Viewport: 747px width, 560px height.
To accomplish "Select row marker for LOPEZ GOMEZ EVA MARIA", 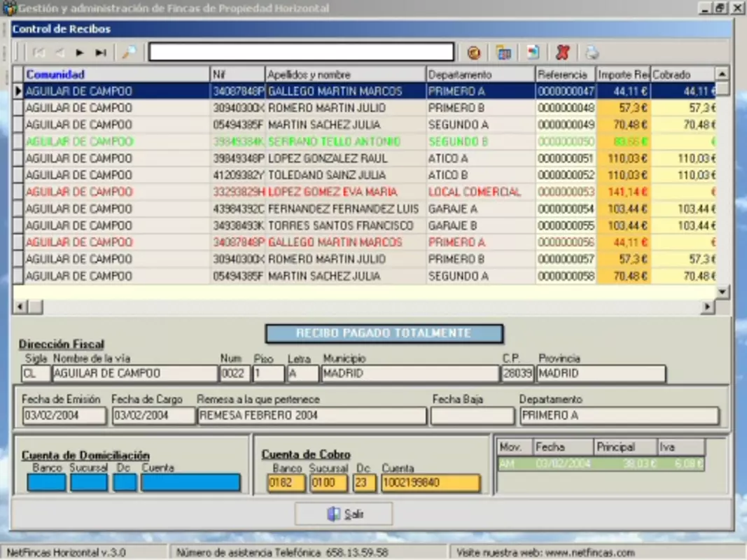I will (x=18, y=192).
